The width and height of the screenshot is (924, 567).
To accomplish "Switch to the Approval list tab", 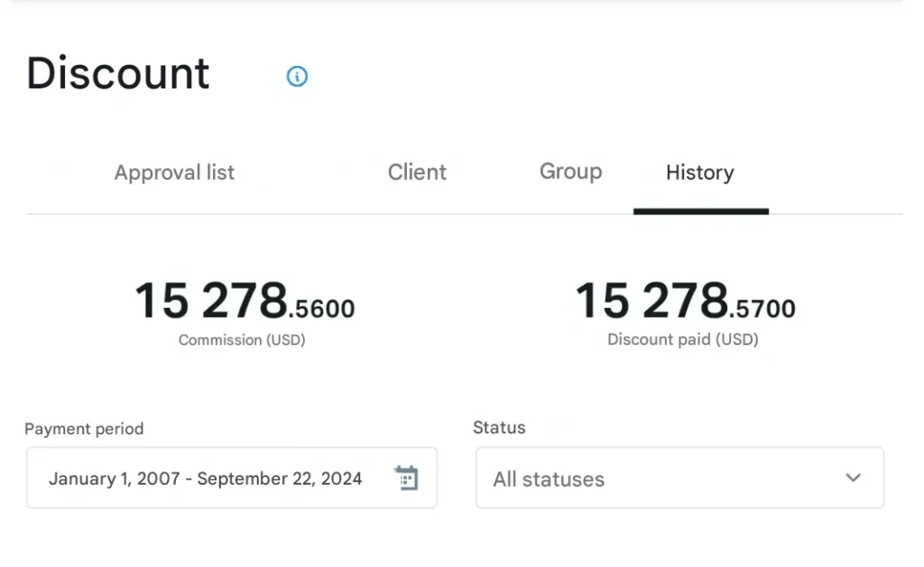I will (174, 172).
